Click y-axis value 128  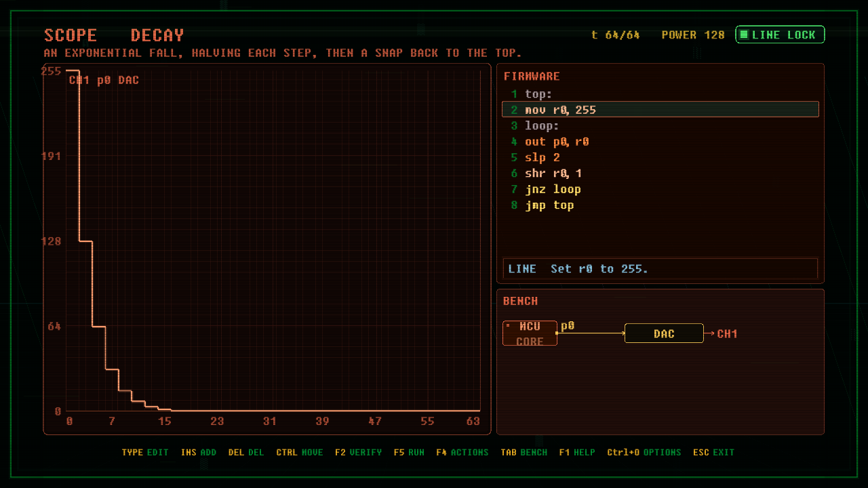pyautogui.click(x=52, y=241)
